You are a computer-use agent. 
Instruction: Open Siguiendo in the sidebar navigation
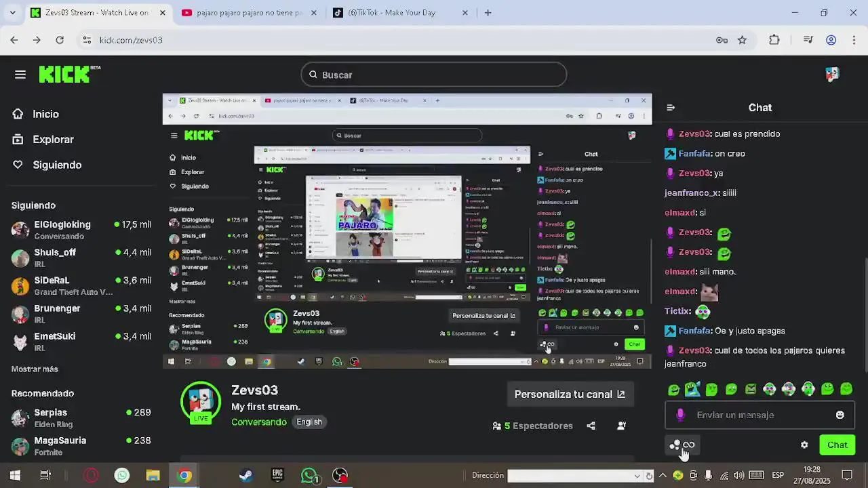47,165
